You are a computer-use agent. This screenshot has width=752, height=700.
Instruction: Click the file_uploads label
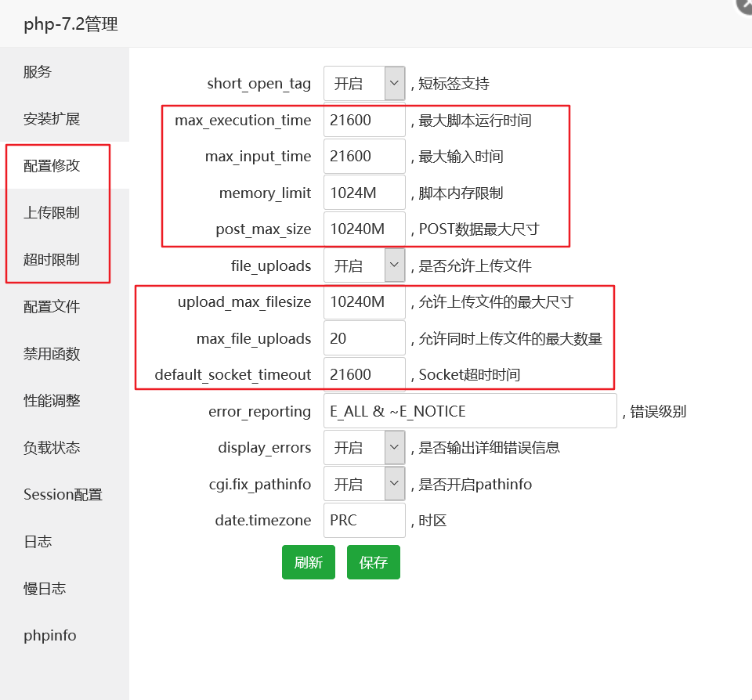[x=271, y=266]
